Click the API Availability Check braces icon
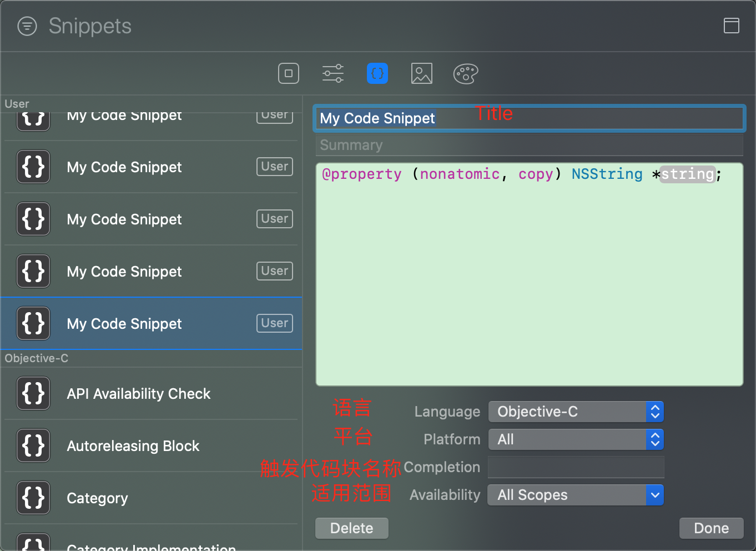 click(33, 393)
